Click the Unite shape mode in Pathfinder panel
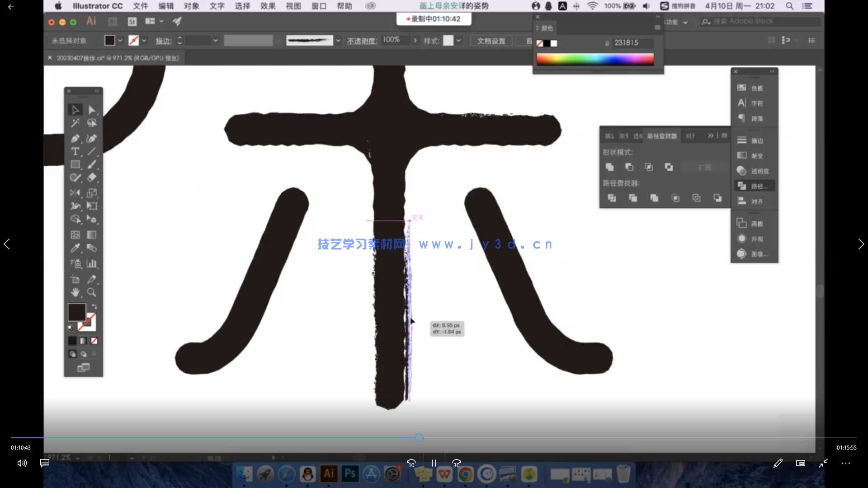Screen dimensions: 868x488 (x=609, y=167)
